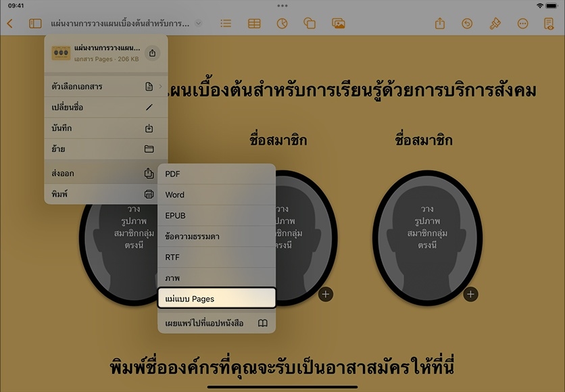Open the format paintbrush icon
This screenshot has width=565, height=392.
[x=495, y=24]
